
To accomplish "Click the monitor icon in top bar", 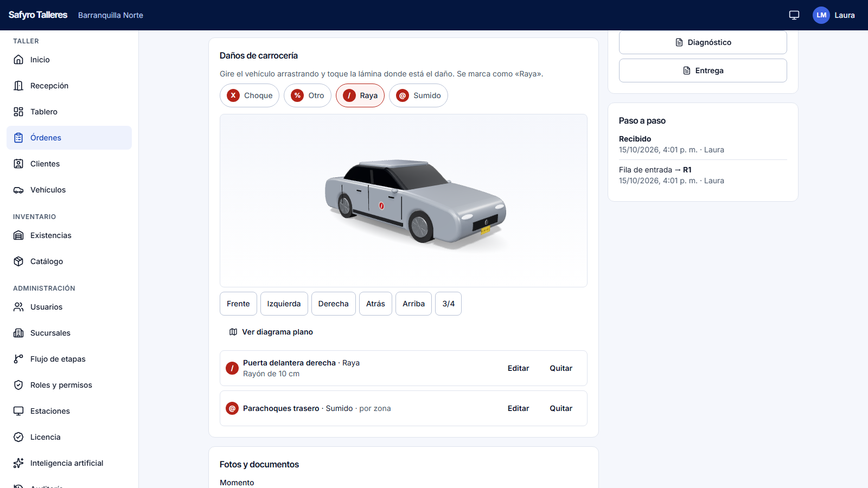I will point(794,15).
